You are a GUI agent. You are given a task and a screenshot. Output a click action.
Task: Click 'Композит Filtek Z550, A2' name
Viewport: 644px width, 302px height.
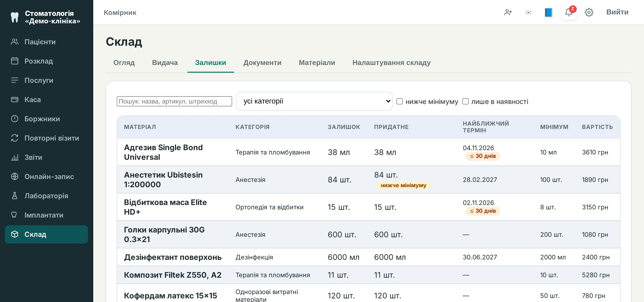point(173,275)
